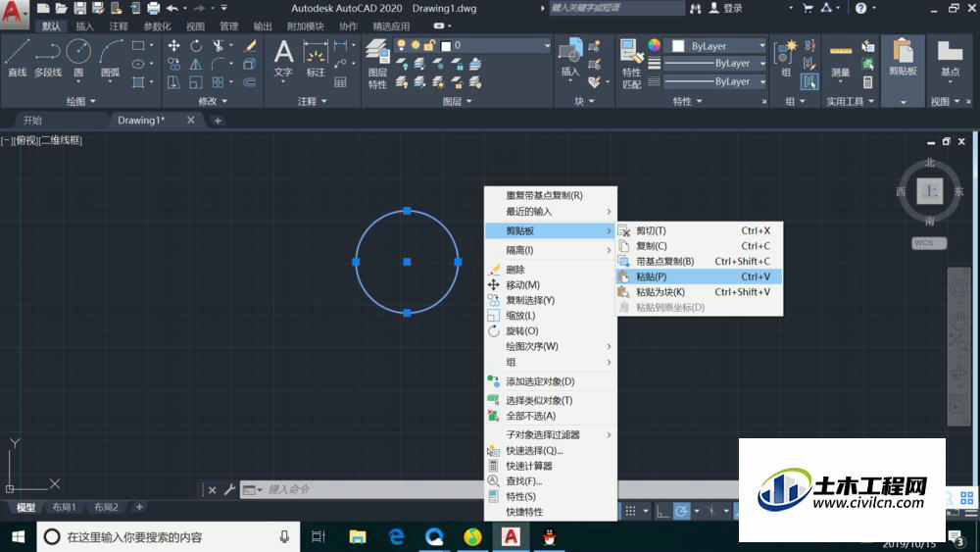
Task: Choose Cut (剪切) from clipboard submenu
Action: [700, 230]
